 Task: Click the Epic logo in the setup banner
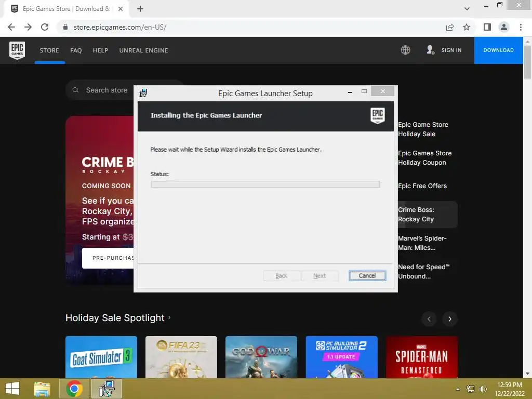point(377,115)
